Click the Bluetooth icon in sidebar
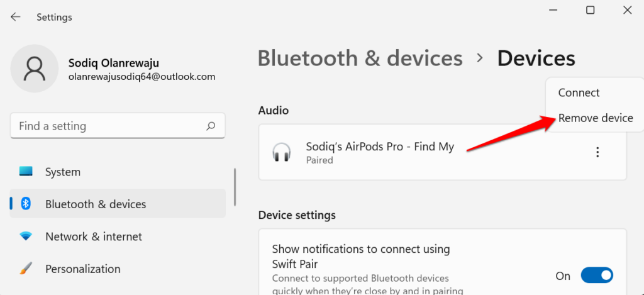 pos(26,204)
